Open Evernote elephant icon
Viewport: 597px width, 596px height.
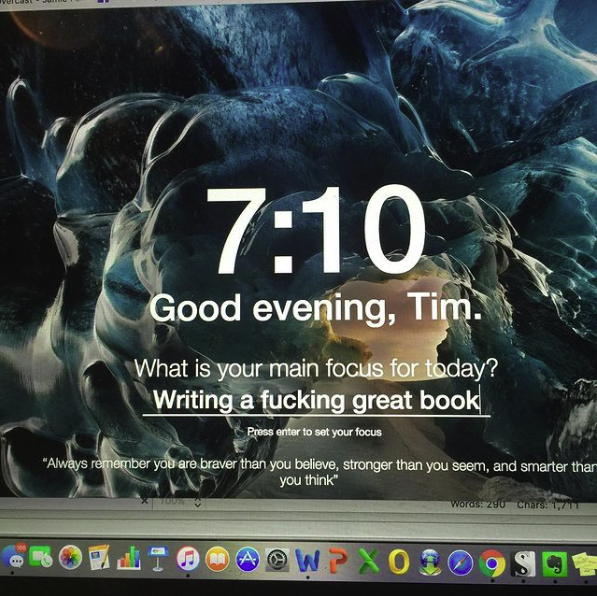tap(554, 565)
